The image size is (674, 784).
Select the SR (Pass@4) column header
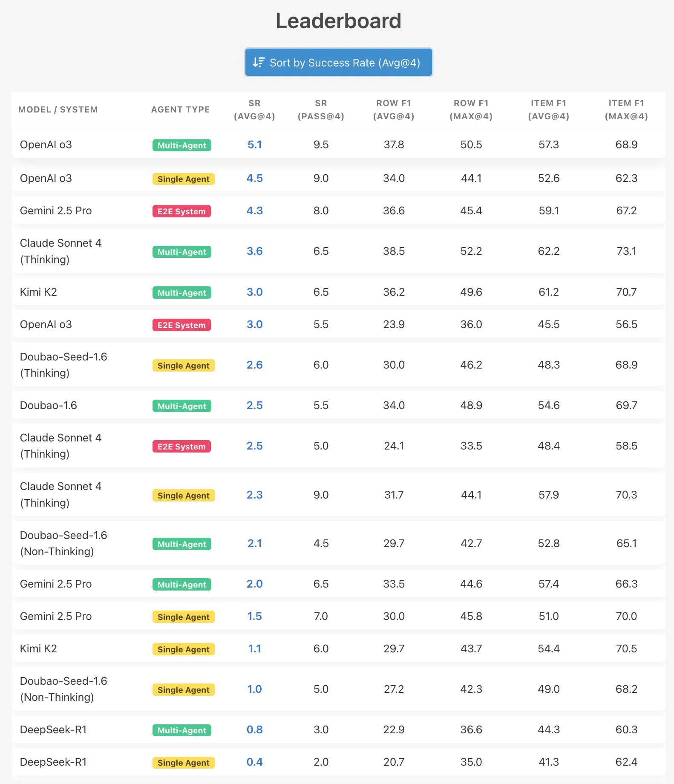(321, 110)
